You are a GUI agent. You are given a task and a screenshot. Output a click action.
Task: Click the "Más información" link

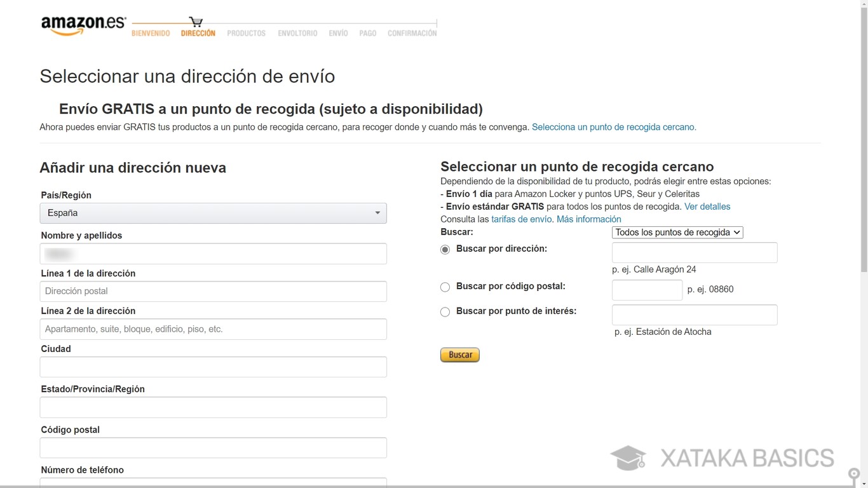[x=588, y=219]
